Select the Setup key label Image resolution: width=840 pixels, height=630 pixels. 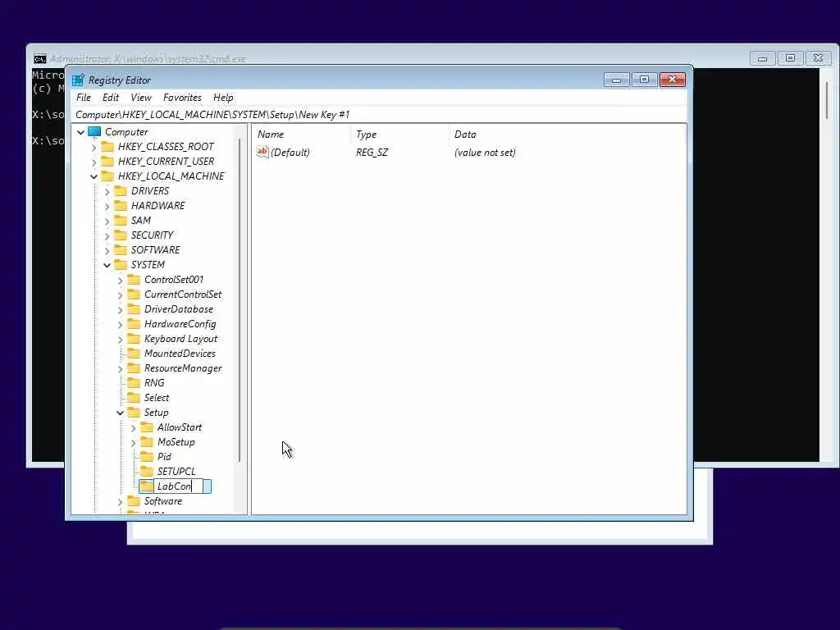pos(157,413)
